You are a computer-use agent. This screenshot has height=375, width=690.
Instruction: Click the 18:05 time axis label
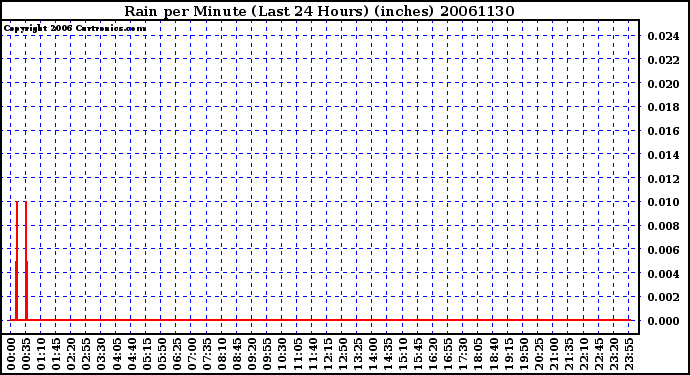pyautogui.click(x=478, y=354)
